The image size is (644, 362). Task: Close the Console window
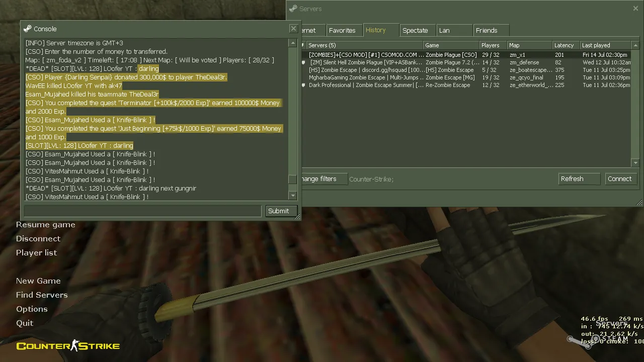(x=293, y=29)
